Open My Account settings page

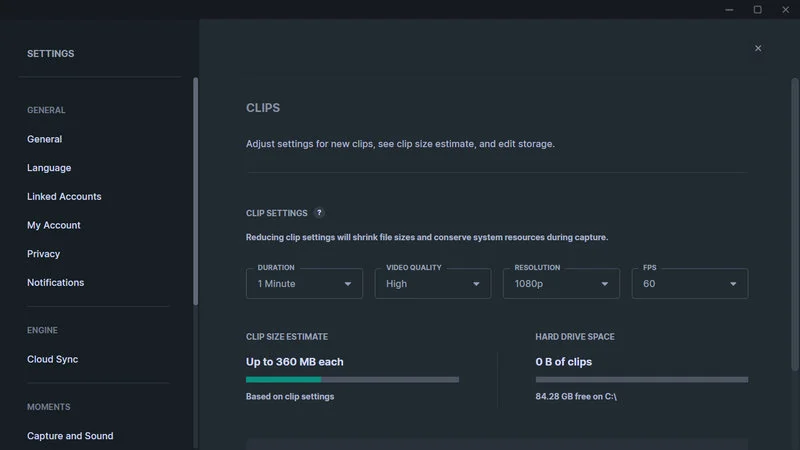[54, 225]
